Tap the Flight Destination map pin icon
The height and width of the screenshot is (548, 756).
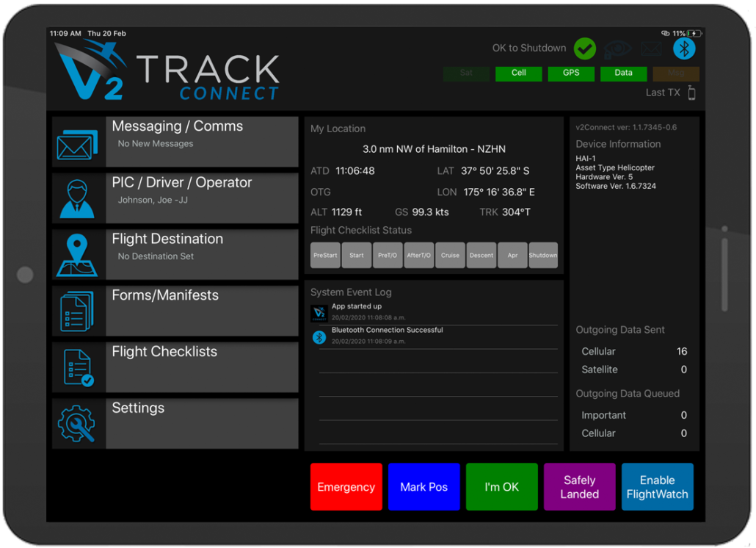(78, 255)
